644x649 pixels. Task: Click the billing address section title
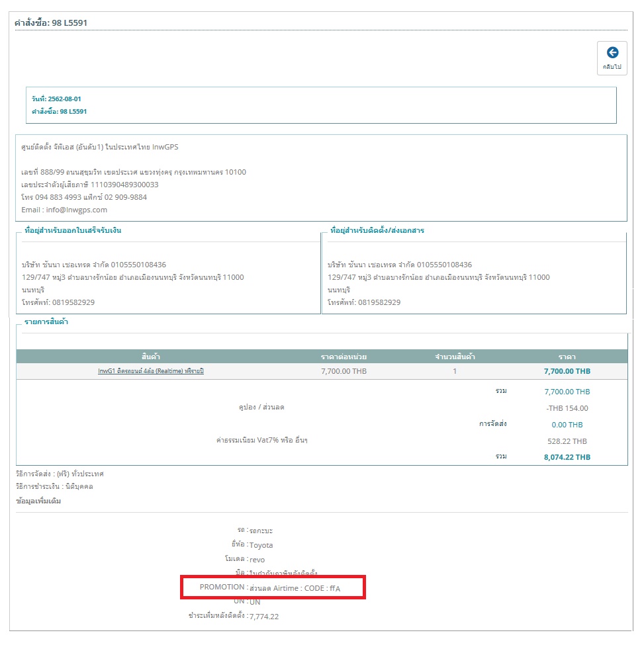pyautogui.click(x=73, y=230)
